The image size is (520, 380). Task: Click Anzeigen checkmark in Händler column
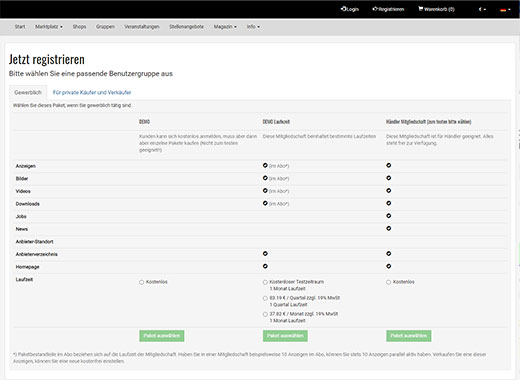point(389,165)
